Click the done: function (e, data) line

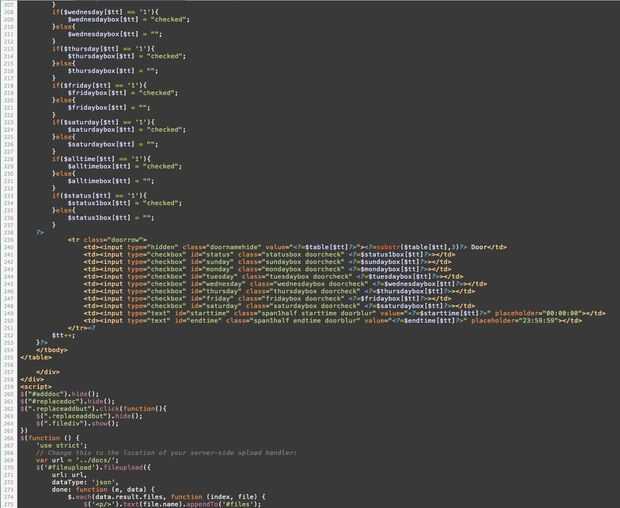[x=103, y=489]
